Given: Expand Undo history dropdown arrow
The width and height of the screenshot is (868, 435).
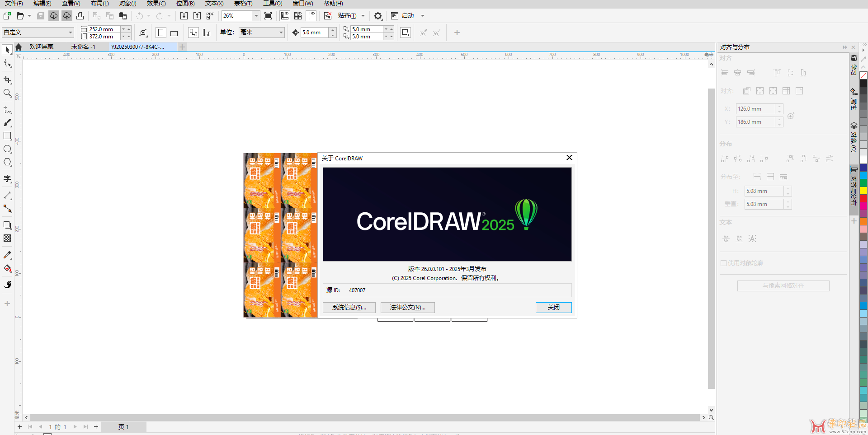Looking at the screenshot, I should [149, 16].
